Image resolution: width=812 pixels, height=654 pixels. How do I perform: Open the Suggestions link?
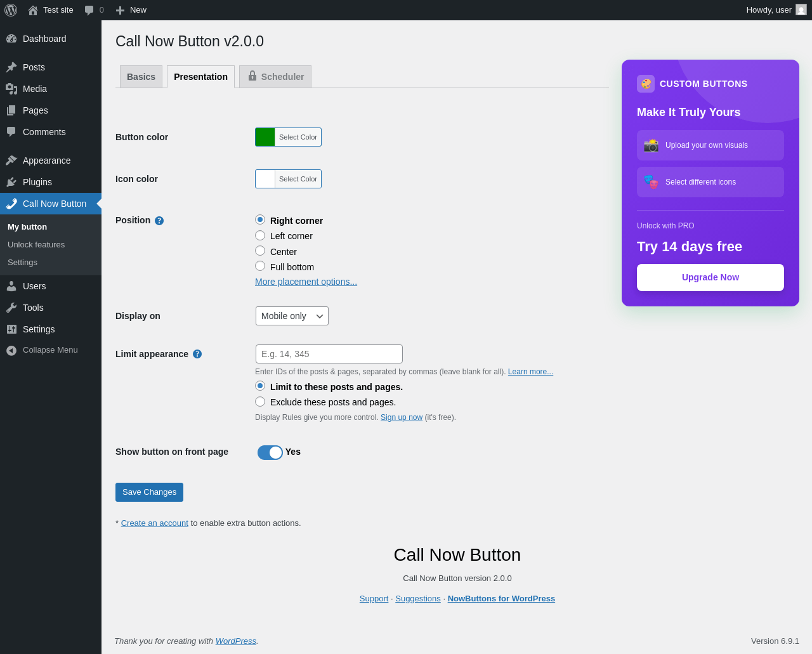click(x=418, y=599)
